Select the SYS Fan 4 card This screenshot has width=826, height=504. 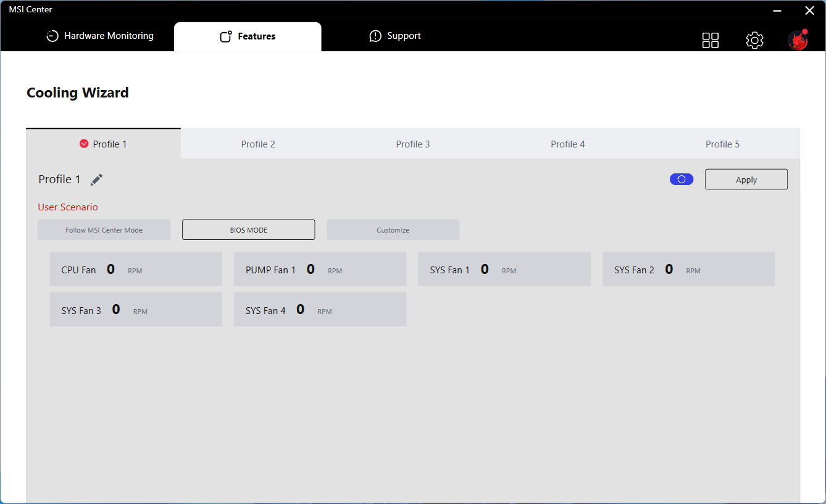click(x=320, y=310)
